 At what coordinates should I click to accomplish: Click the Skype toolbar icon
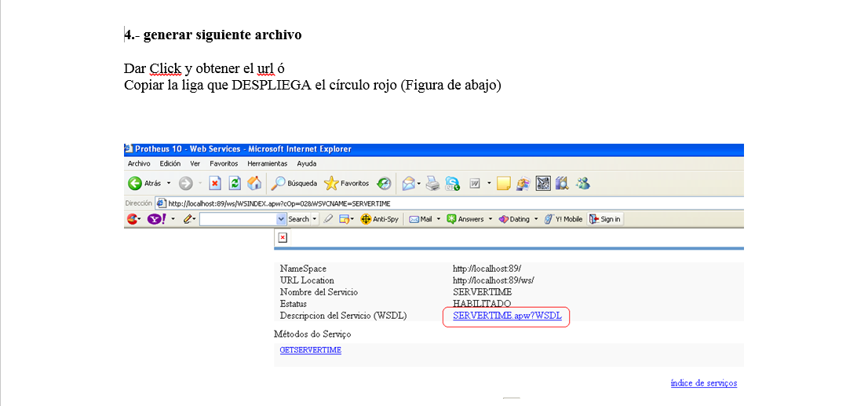coord(453,183)
